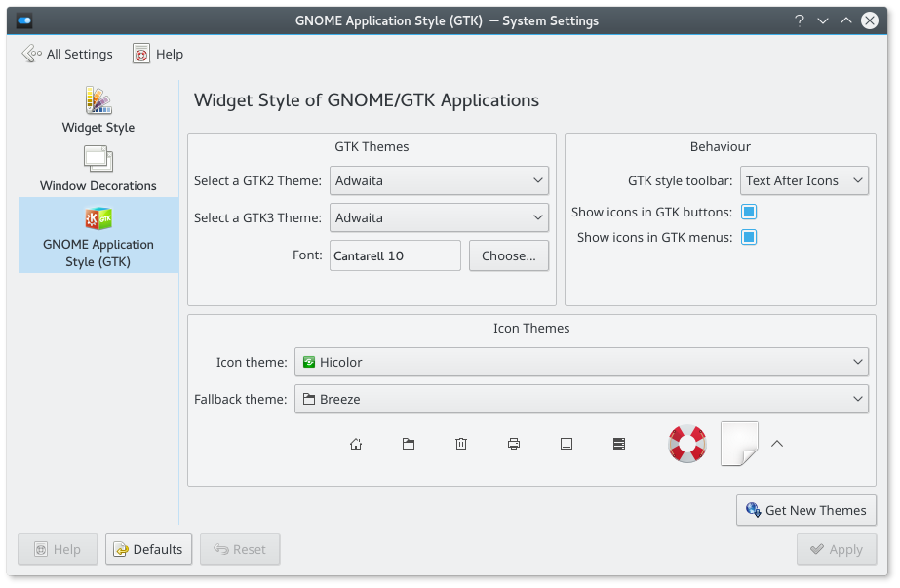The width and height of the screenshot is (900, 588).
Task: Click the blank document preview icon
Action: [x=739, y=444]
